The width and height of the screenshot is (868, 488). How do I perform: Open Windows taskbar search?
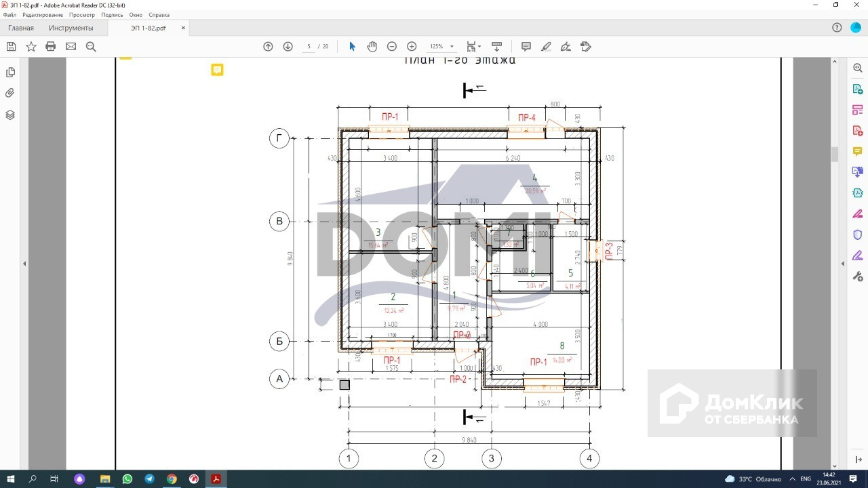[x=33, y=479]
